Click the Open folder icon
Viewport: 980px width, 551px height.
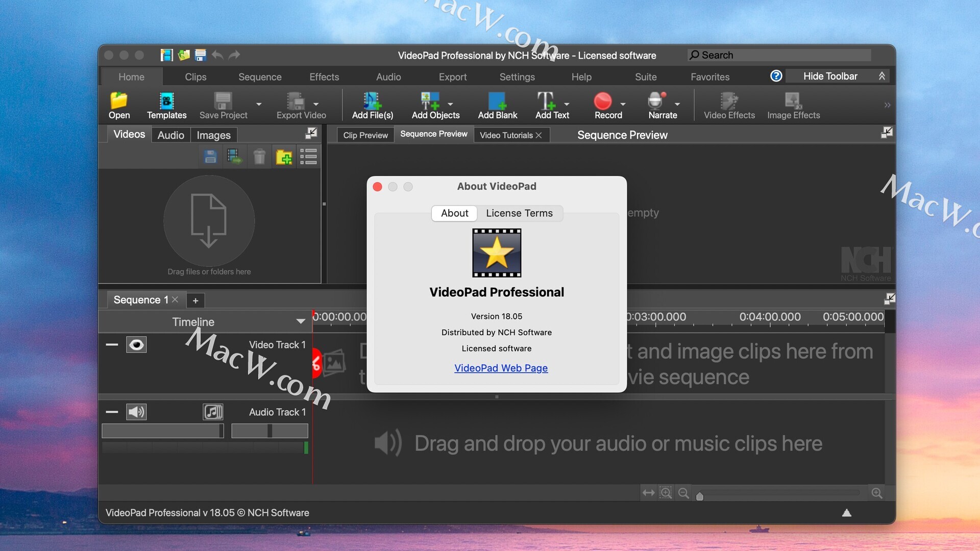(119, 101)
